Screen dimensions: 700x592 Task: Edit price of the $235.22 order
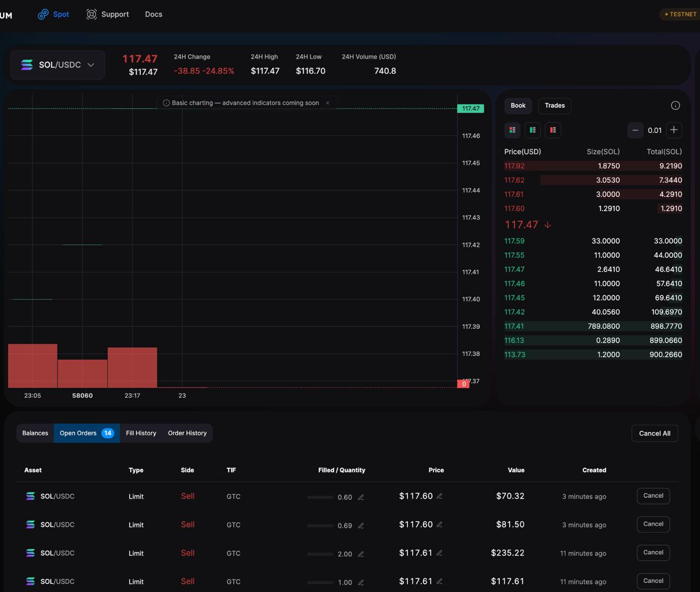(x=440, y=553)
